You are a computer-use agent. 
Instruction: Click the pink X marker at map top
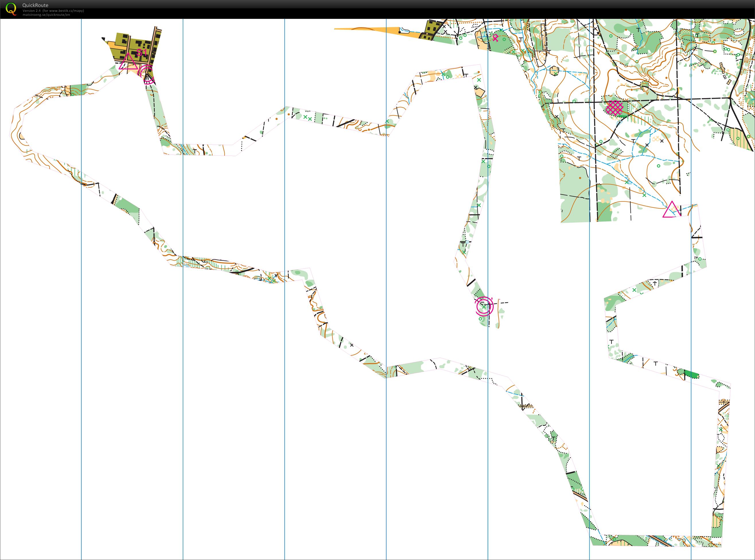495,38
